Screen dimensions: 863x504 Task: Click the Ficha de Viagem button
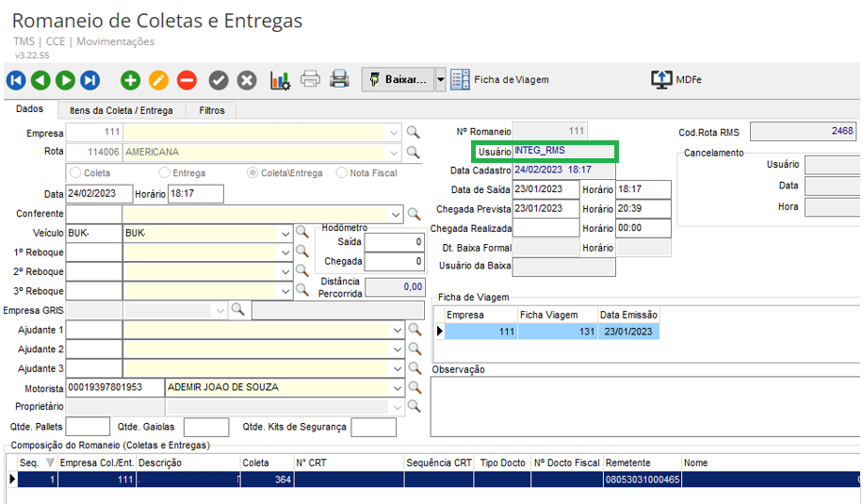(x=499, y=80)
